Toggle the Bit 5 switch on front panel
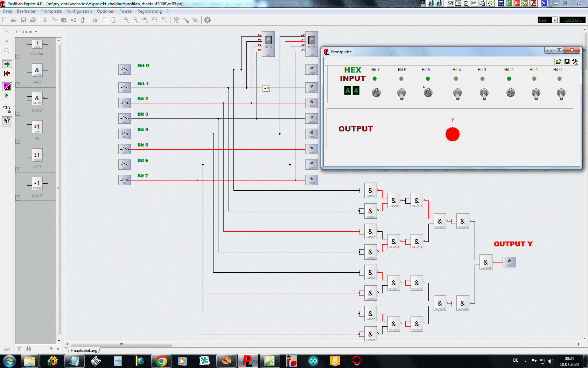The image size is (588, 368). click(x=428, y=93)
